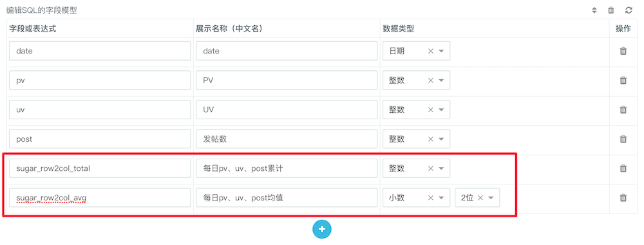Open the 2位 decimal places dropdown
644x245 pixels.
(x=491, y=198)
